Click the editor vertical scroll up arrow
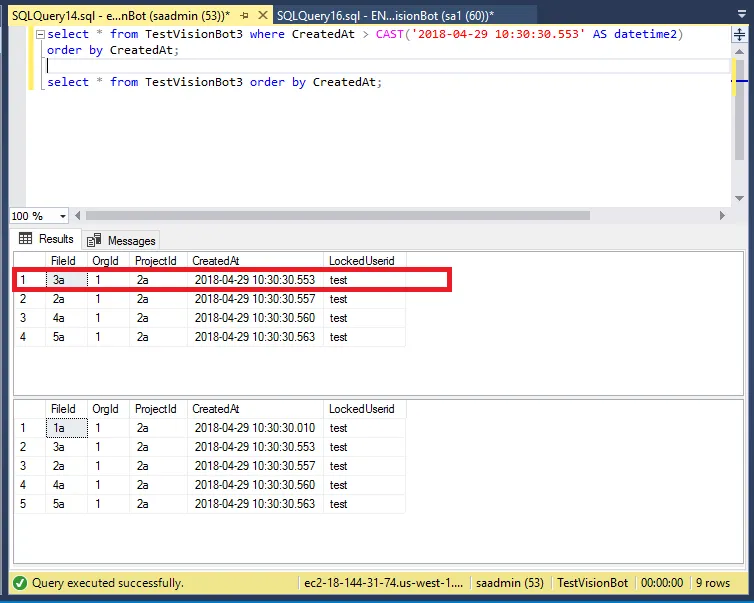This screenshot has height=603, width=754. click(740, 51)
